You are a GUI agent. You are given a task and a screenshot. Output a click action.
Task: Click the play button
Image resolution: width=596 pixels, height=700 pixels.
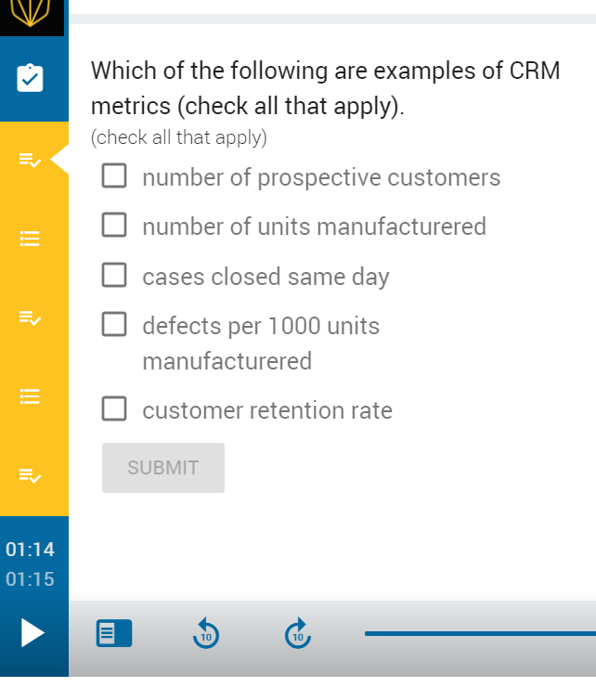[32, 633]
